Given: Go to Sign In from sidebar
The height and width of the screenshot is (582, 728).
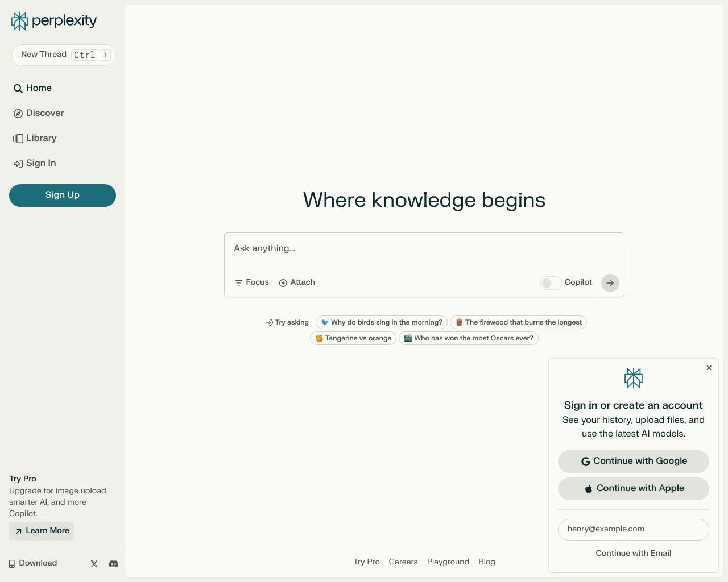Looking at the screenshot, I should [35, 163].
